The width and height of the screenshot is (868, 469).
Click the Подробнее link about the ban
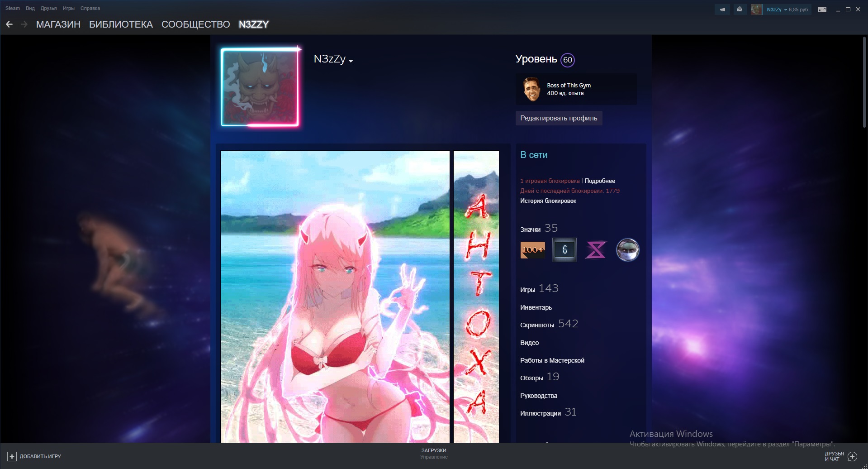pos(600,181)
